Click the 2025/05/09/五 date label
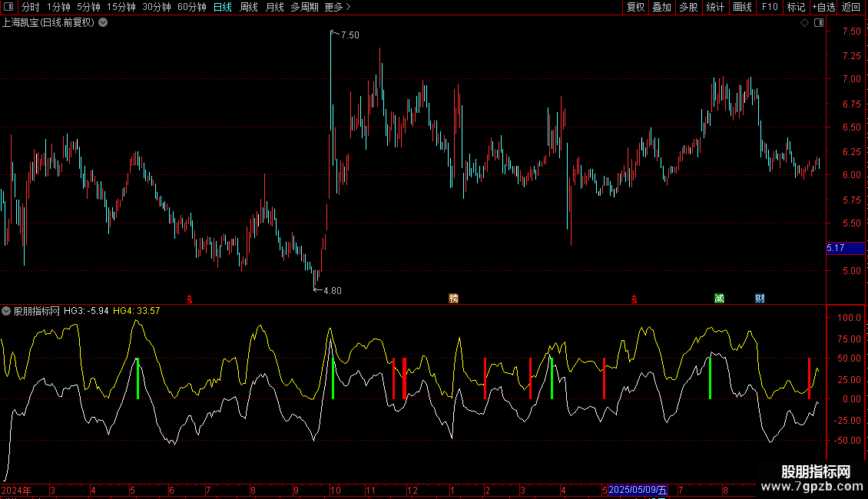Image resolution: width=868 pixels, height=499 pixels. pyautogui.click(x=638, y=490)
